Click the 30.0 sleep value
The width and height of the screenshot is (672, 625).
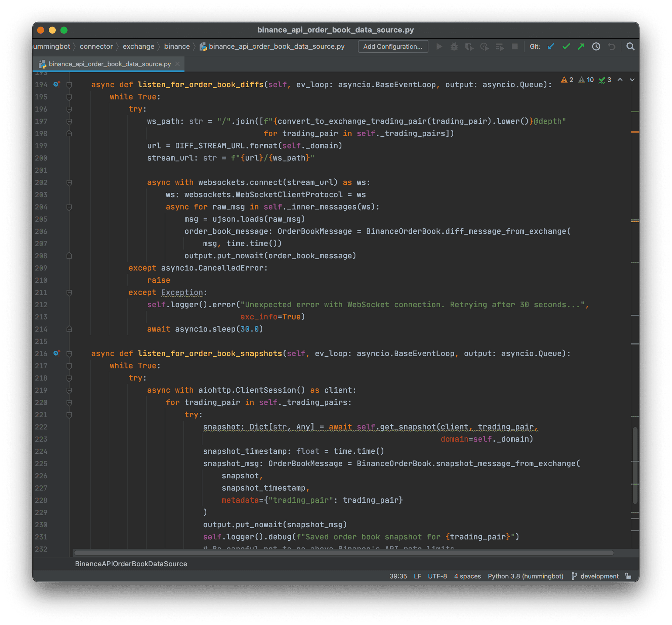249,329
